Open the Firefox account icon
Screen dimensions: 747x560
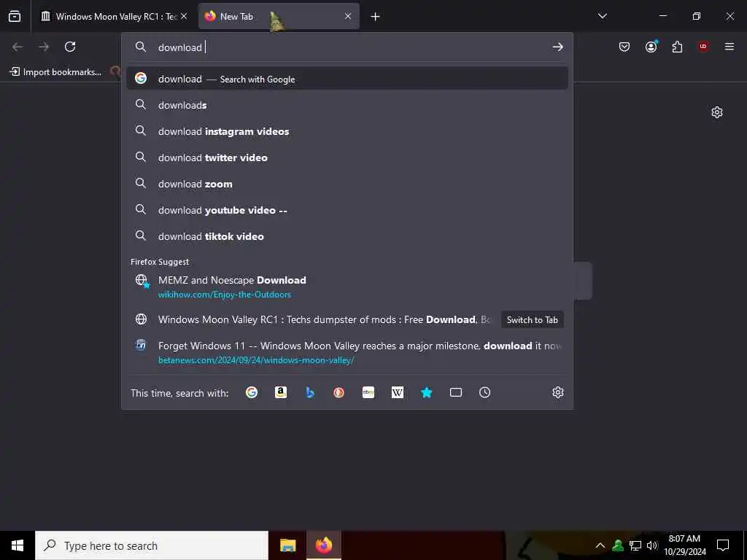[651, 47]
